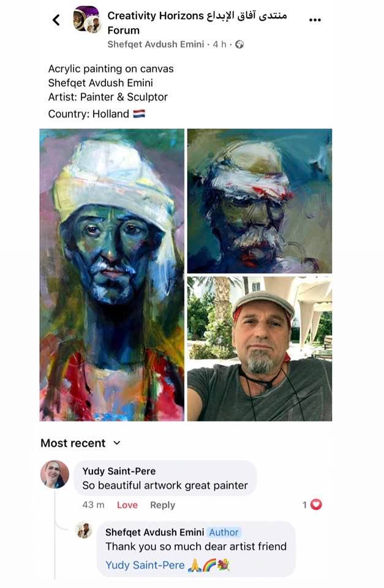Open Yudy Saint-Pere's profile picture
Viewport: 384px width, 588px height.
point(55,474)
